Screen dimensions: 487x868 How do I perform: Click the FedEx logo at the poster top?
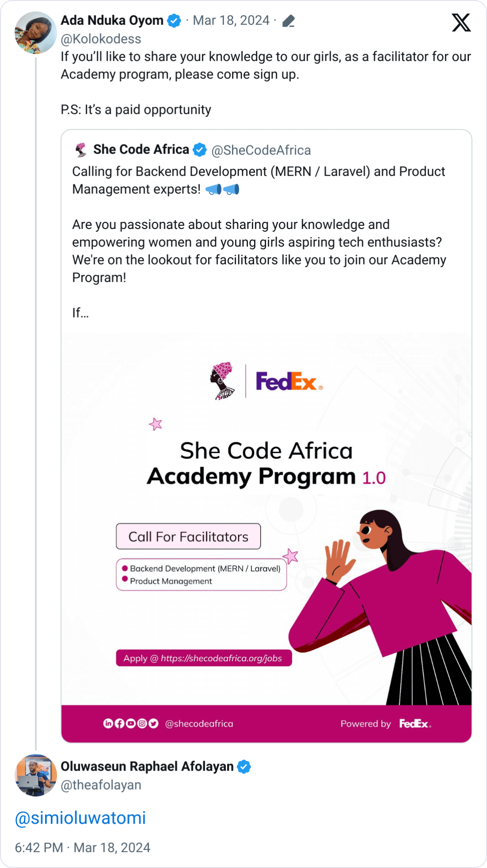click(x=286, y=380)
